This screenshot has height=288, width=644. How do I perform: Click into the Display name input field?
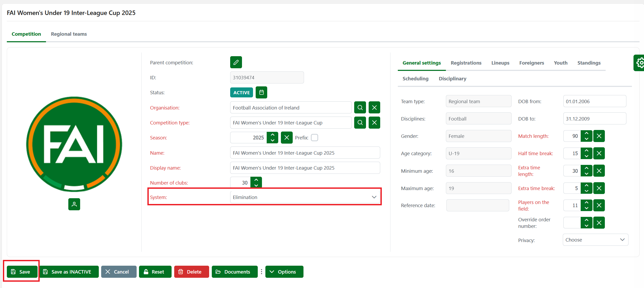coord(305,168)
